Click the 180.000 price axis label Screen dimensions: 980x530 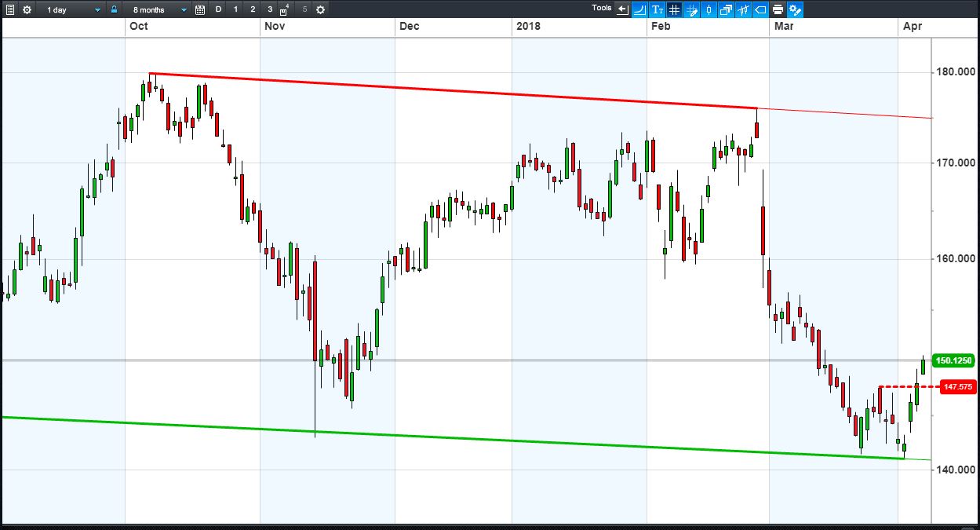pyautogui.click(x=954, y=73)
